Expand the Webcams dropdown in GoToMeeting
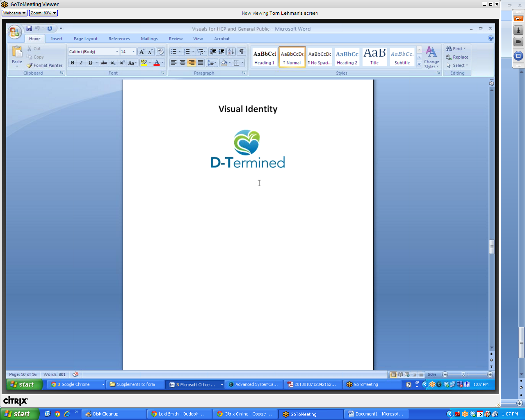 [14, 13]
